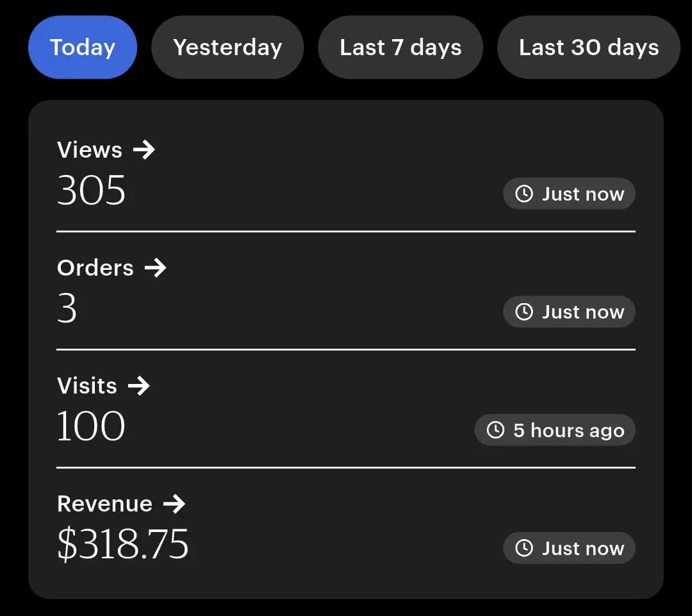
Task: Switch to the Yesterday tab
Action: coord(227,47)
